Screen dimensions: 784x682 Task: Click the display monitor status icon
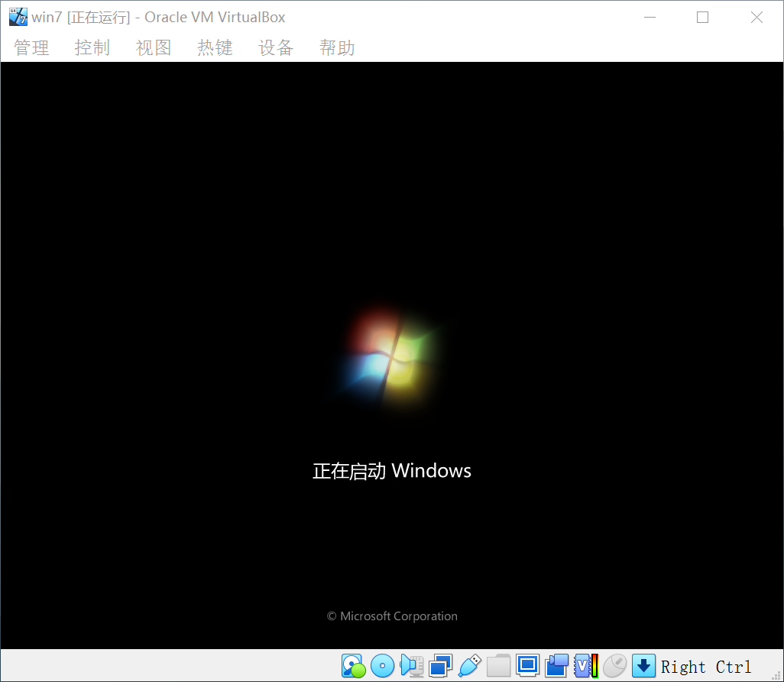coord(527,666)
